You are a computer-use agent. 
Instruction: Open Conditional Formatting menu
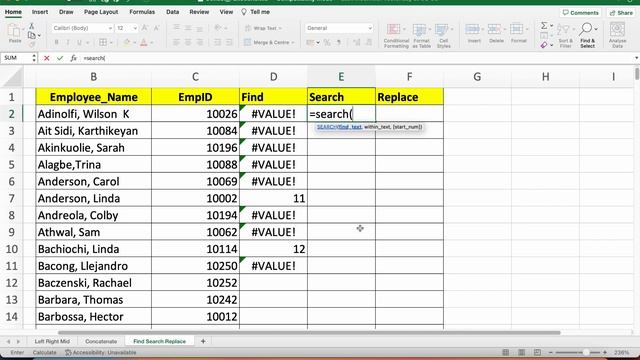(x=396, y=36)
